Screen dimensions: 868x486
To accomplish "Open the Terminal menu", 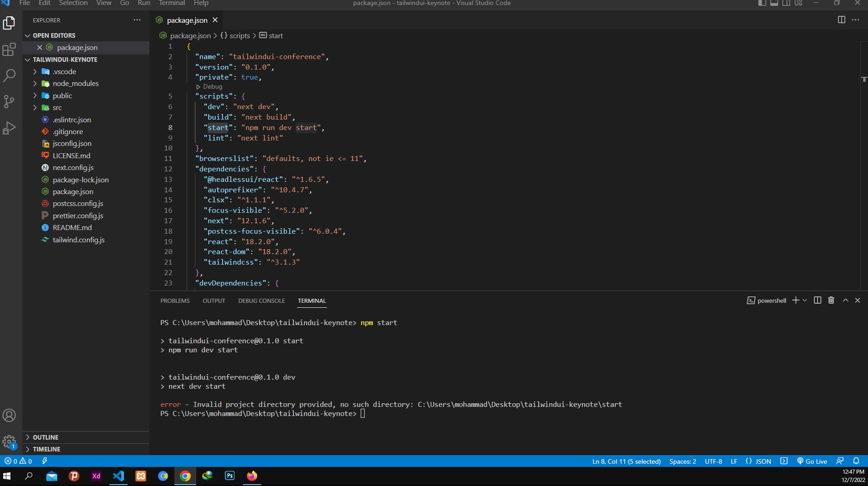I will [172, 3].
